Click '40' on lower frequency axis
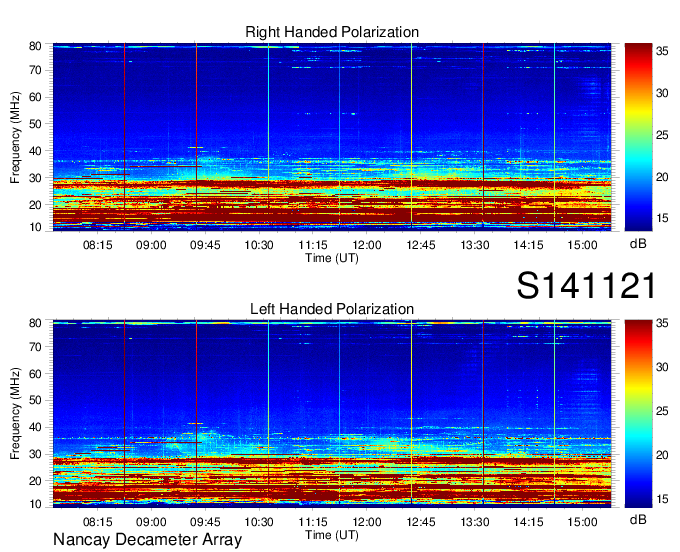Viewport: 680px width, 552px height. point(35,428)
